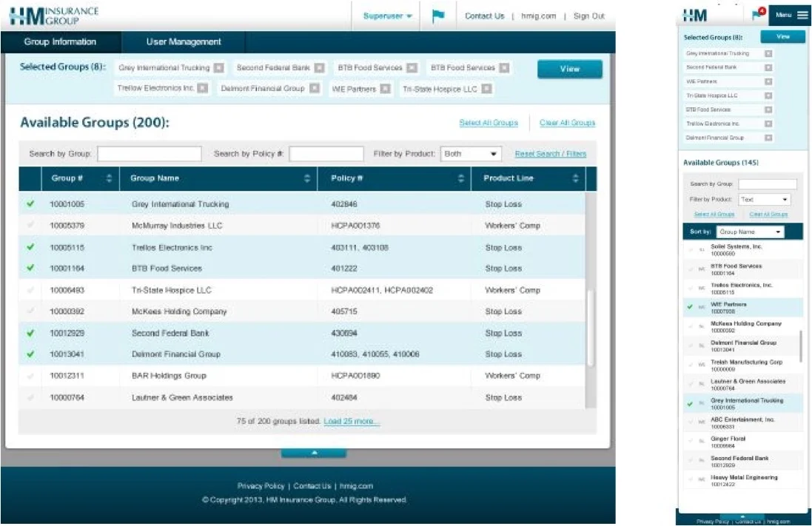The width and height of the screenshot is (812, 526).
Task: Uncheck Grey International Trucking row in desktop table
Action: [30, 203]
